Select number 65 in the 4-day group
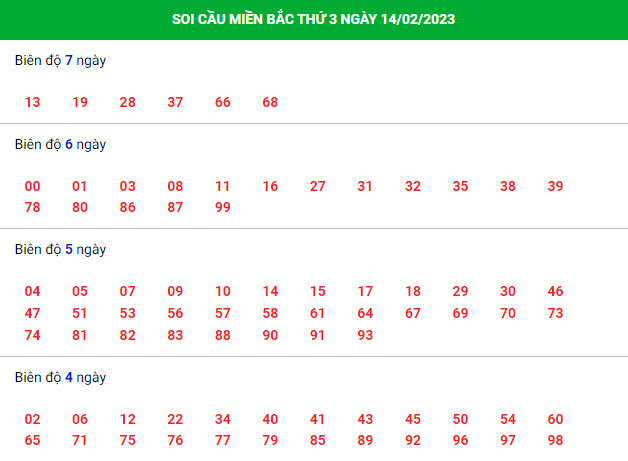The height and width of the screenshot is (461, 628). coord(32,440)
